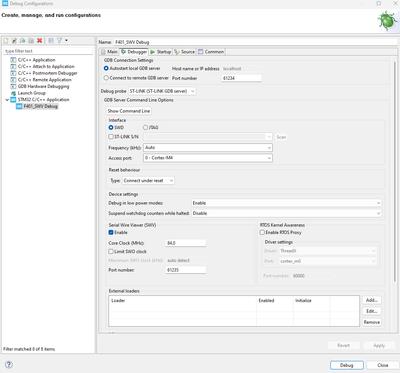Viewport: 400px width, 373px height.
Task: Click the GDB Port number field
Action: tap(242, 78)
